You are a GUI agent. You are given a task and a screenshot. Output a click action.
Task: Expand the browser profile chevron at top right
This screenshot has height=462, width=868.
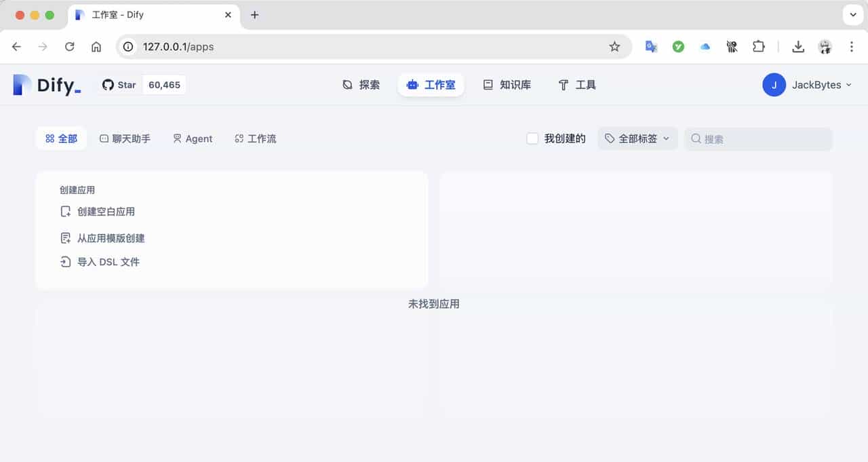[x=853, y=14]
